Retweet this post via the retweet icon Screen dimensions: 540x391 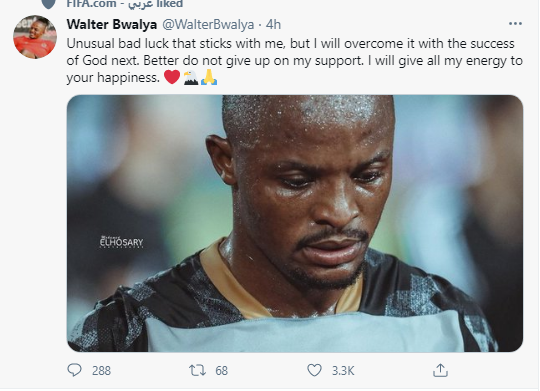(197, 370)
